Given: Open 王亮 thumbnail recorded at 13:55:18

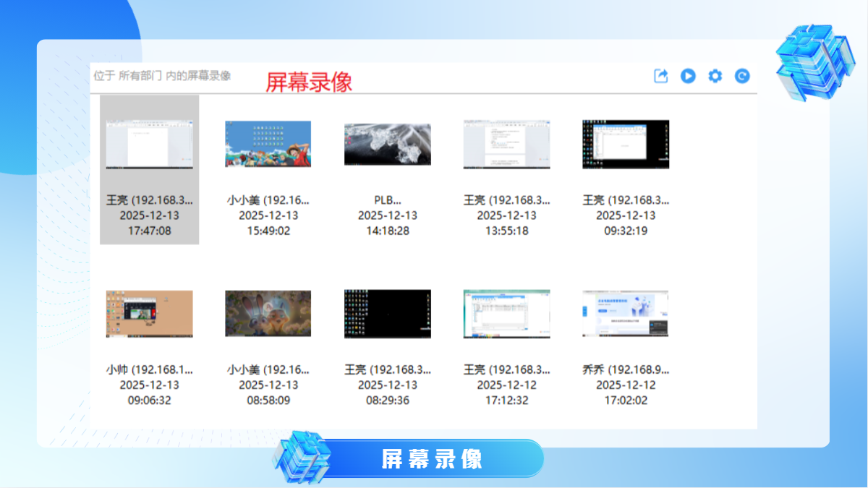Looking at the screenshot, I should (x=506, y=144).
